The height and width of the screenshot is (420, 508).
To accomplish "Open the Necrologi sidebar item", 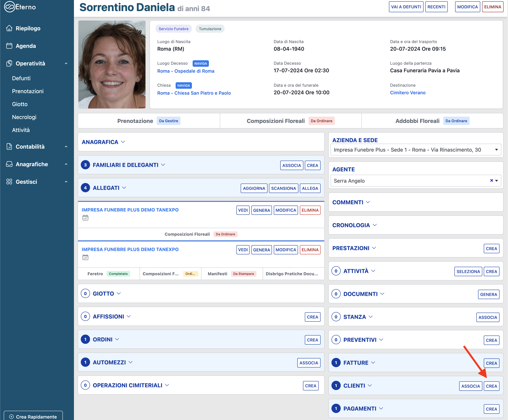I will (24, 117).
